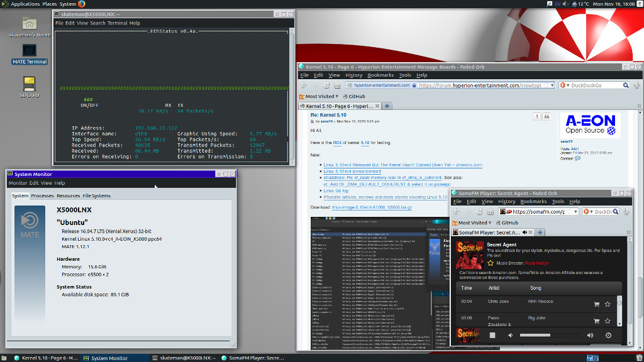Open skateman's Home desktop folder

(x=29, y=27)
